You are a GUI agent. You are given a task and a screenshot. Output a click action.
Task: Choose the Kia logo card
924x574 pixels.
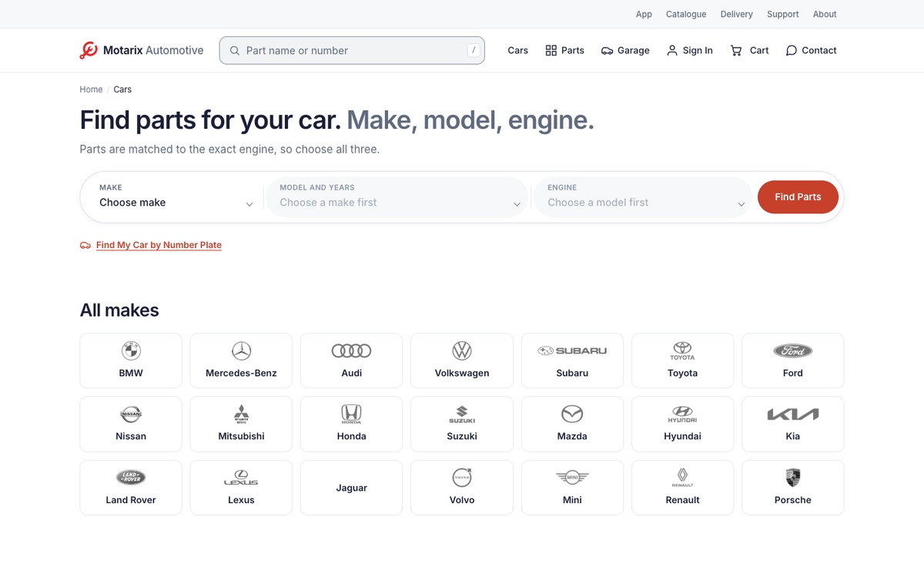(x=793, y=424)
